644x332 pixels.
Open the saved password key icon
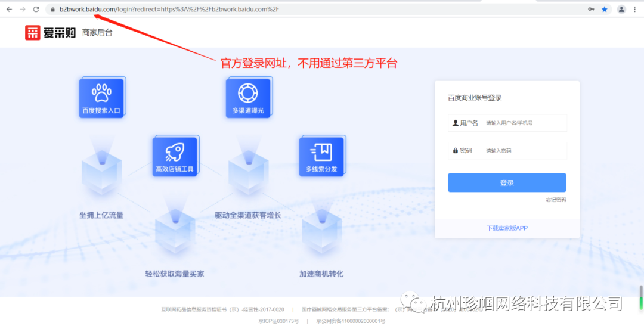point(591,9)
